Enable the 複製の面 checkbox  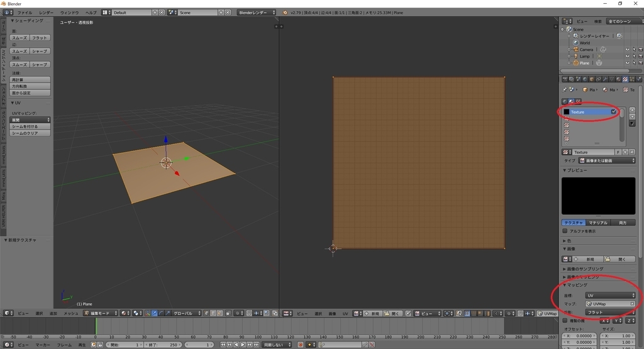coord(565,321)
